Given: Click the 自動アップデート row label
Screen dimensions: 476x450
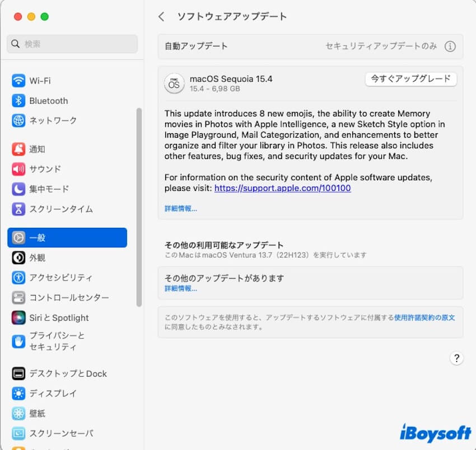Looking at the screenshot, I should coord(196,46).
